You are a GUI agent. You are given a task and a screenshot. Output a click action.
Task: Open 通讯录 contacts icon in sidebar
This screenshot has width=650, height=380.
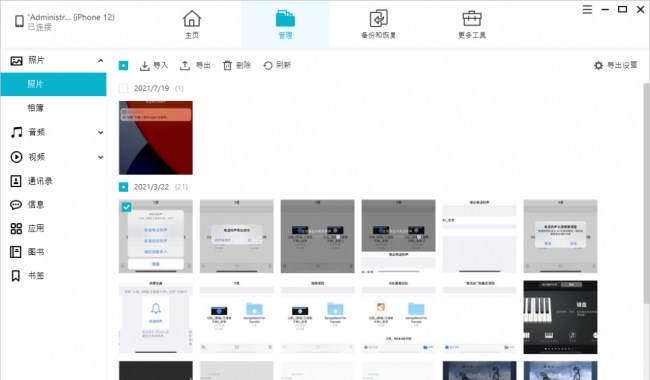click(16, 181)
